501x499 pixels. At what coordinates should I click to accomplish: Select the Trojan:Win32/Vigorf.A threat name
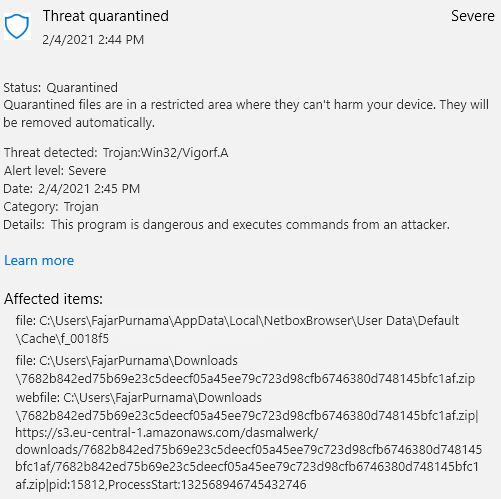165,153
